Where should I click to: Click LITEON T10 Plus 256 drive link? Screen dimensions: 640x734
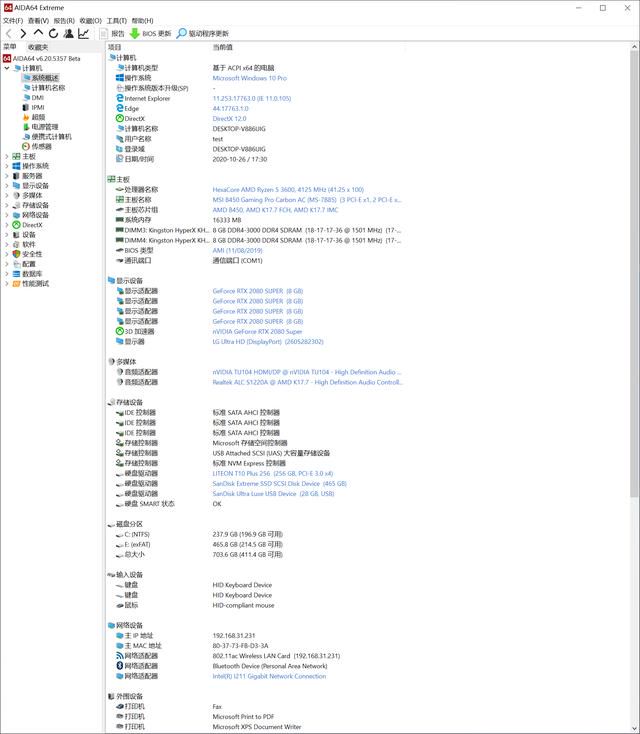click(x=273, y=474)
